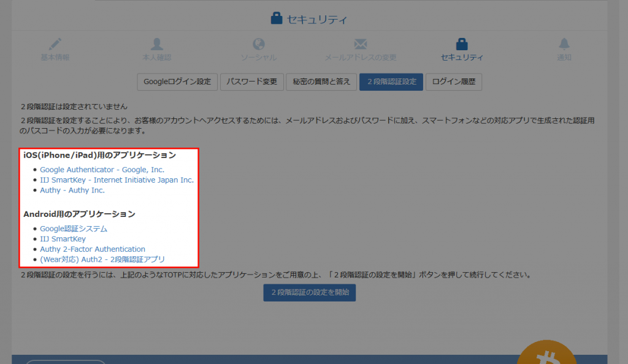Open the Google Authenticator - Google, Inc. link
The width and height of the screenshot is (628, 364).
(102, 170)
